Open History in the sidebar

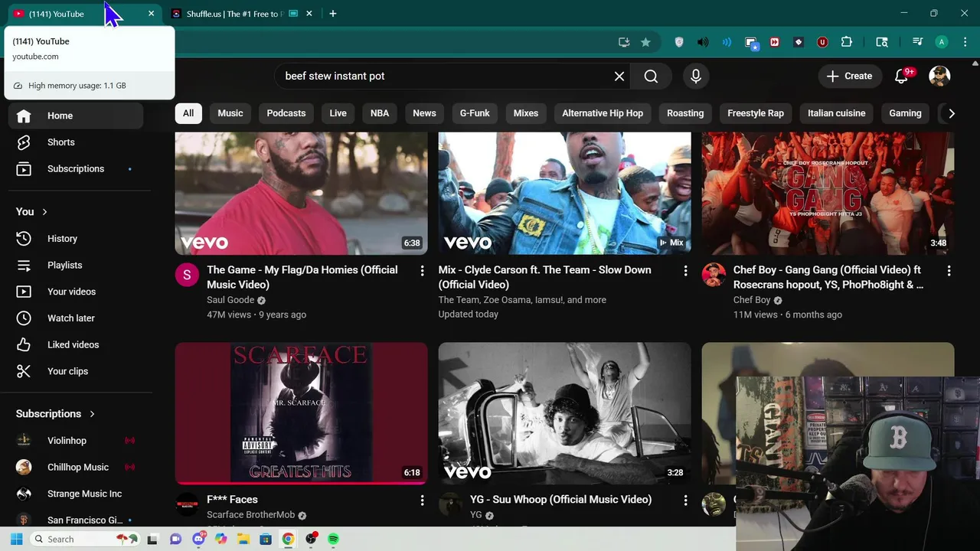pos(76,239)
